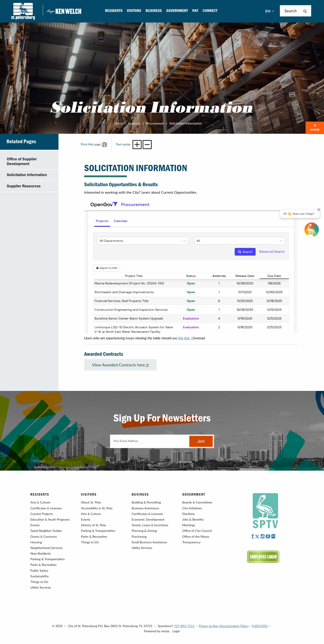Sort the table by the Release Date column
The height and width of the screenshot is (644, 324).
pos(245,276)
